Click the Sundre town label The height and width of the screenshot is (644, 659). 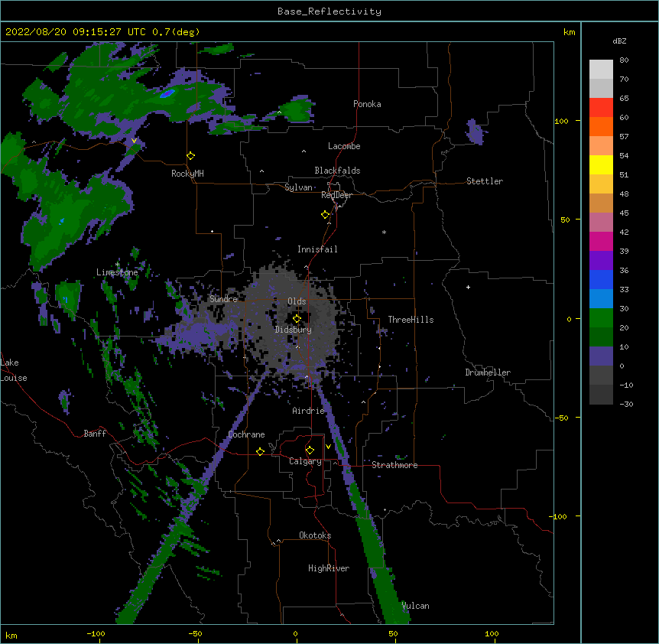pyautogui.click(x=223, y=299)
